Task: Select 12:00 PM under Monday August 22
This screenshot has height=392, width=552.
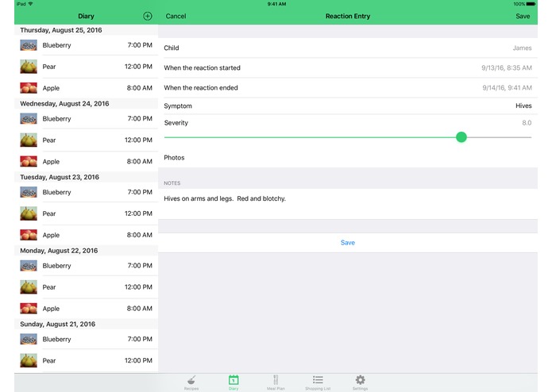Action: 138,287
